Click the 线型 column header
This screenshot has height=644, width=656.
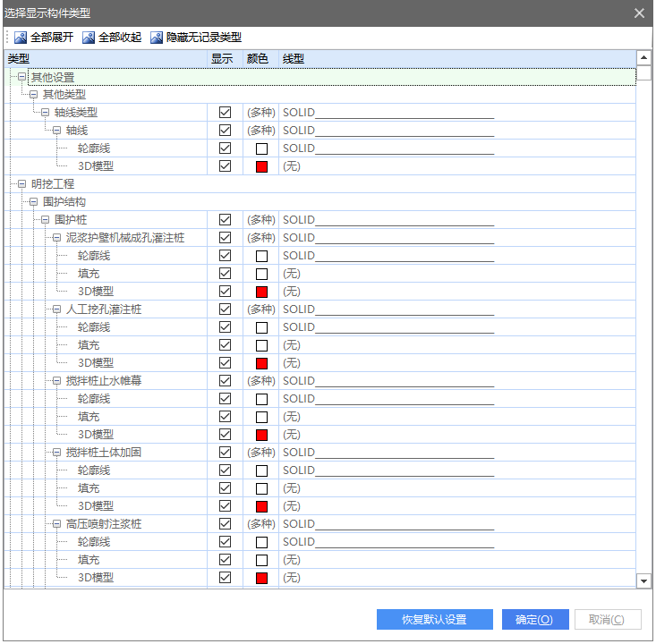click(x=294, y=58)
